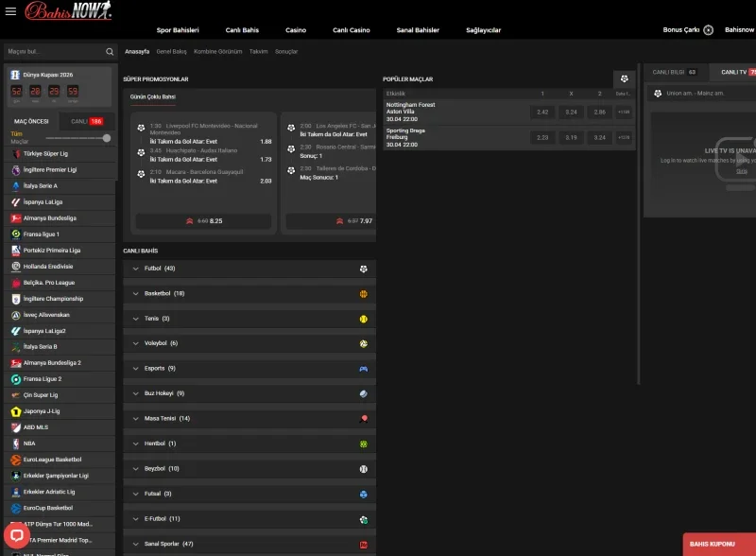This screenshot has height=556, width=756.
Task: Open the hamburger menu
Action: pyautogui.click(x=10, y=11)
